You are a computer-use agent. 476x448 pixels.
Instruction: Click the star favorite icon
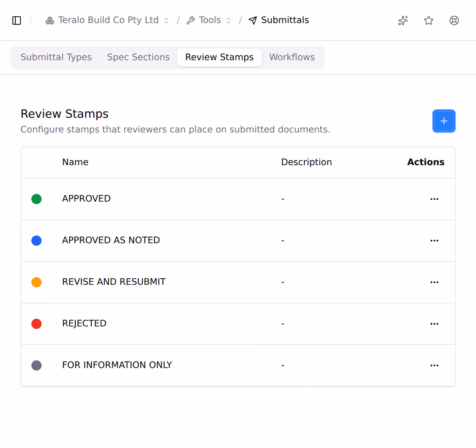428,20
